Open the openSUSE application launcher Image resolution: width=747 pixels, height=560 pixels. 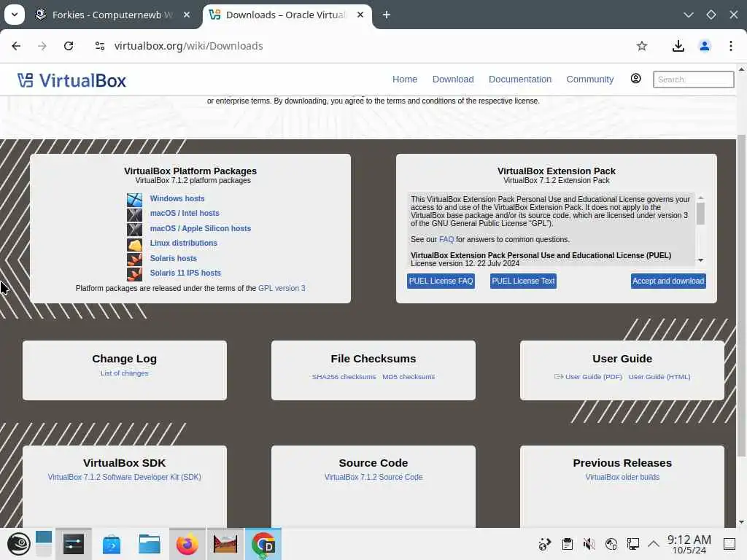18,544
